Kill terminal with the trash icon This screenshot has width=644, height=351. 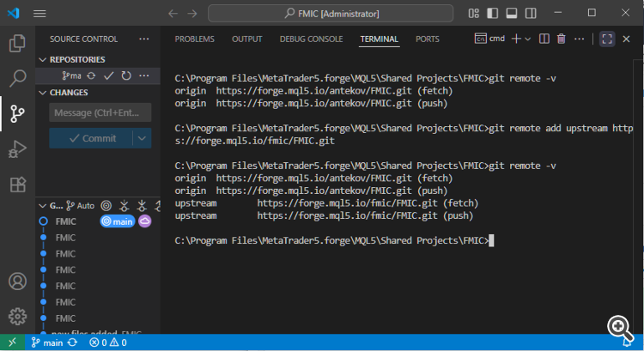pyautogui.click(x=561, y=39)
